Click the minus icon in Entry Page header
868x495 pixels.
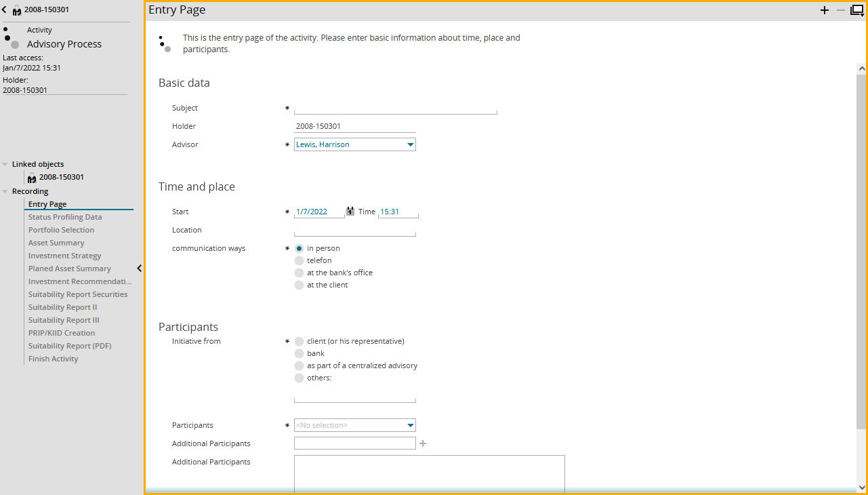point(841,10)
